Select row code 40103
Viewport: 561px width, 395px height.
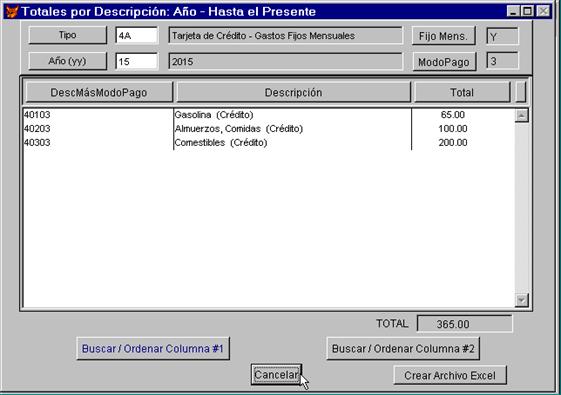[37, 115]
